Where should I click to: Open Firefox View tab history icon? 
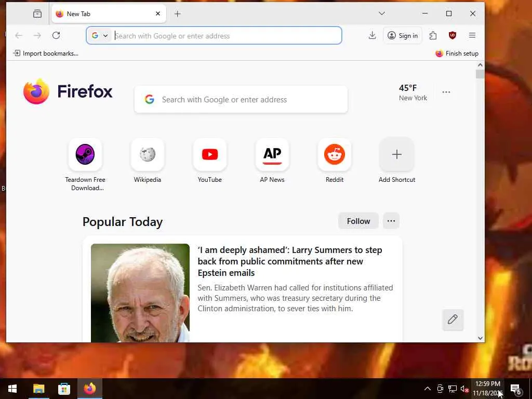[x=37, y=14]
